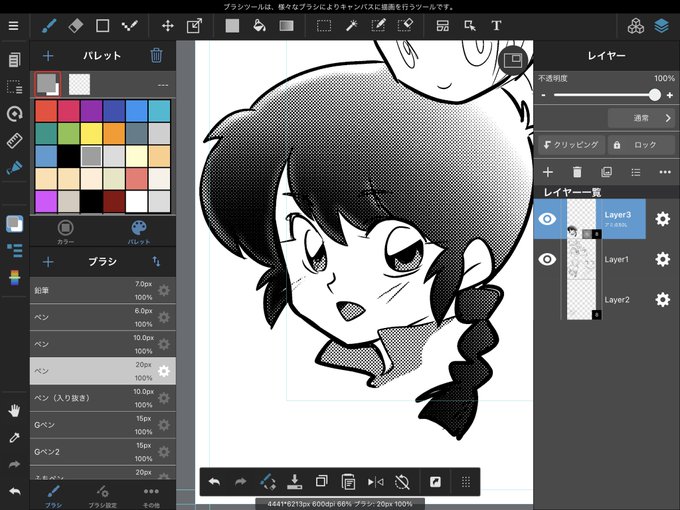The height and width of the screenshot is (510, 680).
Task: Reorder brushes with sort arrows icon
Action: click(156, 262)
